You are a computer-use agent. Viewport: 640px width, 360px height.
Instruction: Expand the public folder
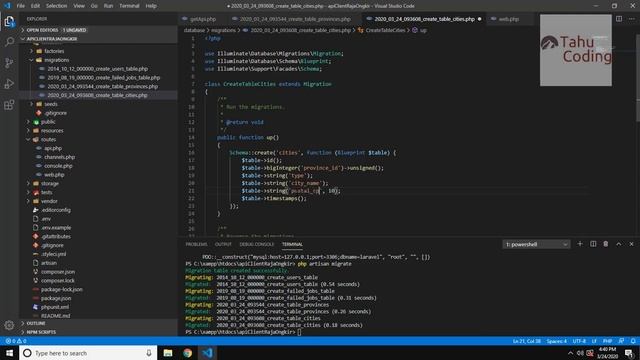pos(48,122)
